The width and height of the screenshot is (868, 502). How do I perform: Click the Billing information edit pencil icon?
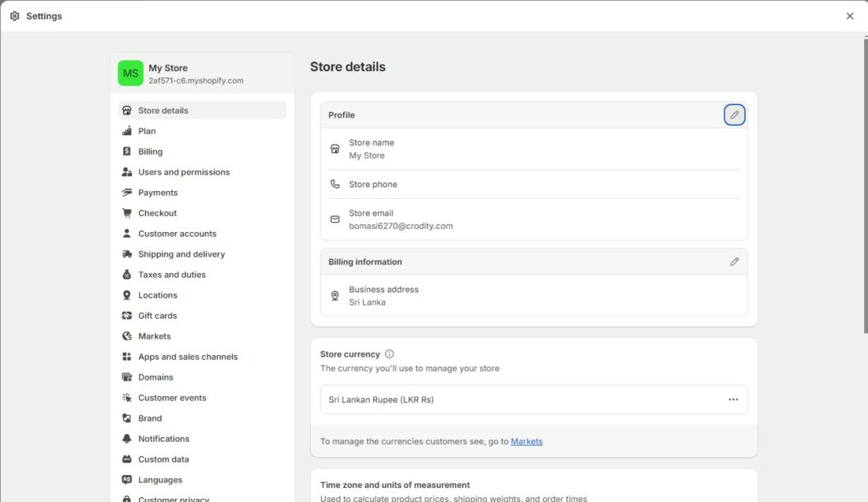coord(734,262)
